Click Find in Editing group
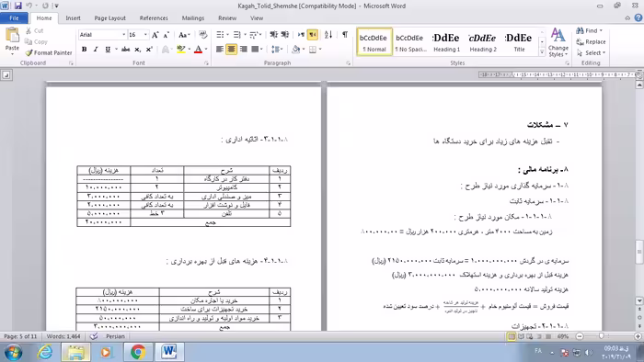 click(x=588, y=30)
